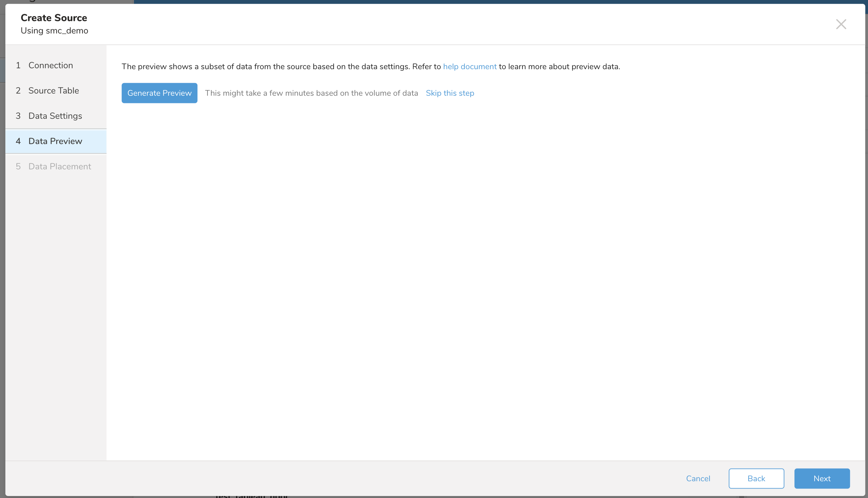Screen dimensions: 868x498
Task: Click step number 3 beside Data Settings
Action: (x=18, y=116)
